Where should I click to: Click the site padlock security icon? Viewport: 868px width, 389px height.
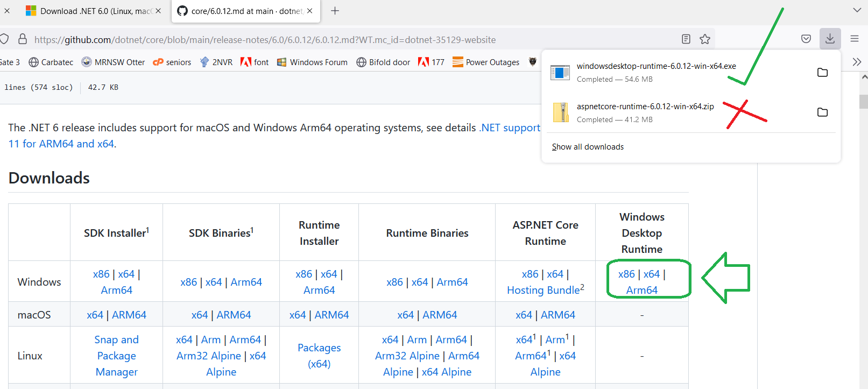click(x=23, y=39)
